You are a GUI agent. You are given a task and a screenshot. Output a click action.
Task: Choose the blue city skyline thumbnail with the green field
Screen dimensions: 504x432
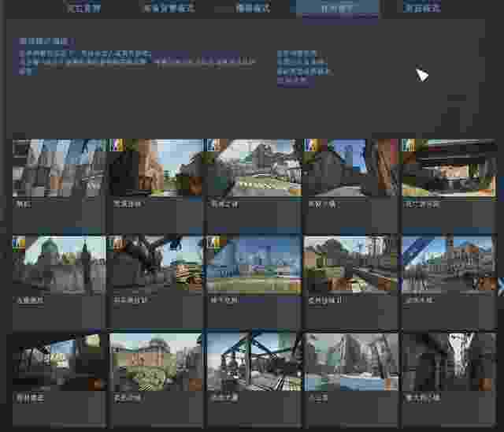click(254, 265)
